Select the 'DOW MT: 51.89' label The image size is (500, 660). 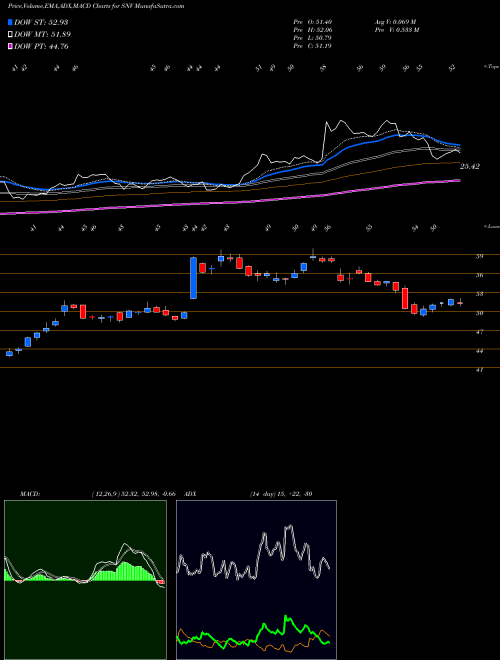(42, 35)
